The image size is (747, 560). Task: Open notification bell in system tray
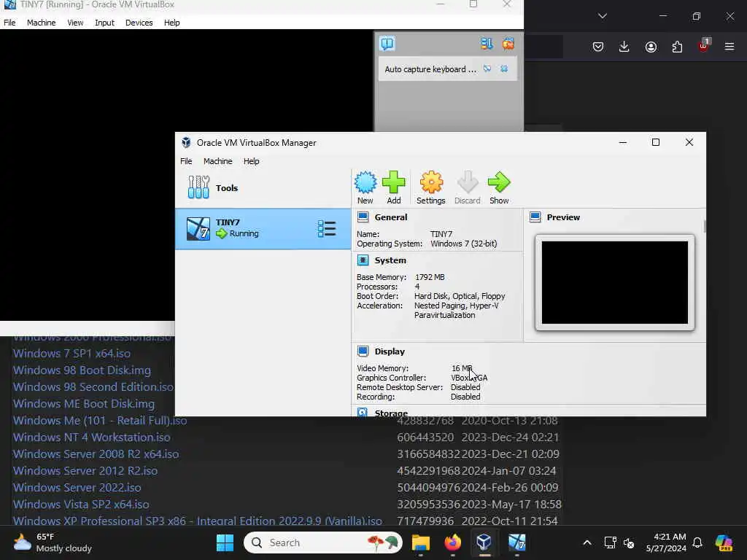(697, 542)
